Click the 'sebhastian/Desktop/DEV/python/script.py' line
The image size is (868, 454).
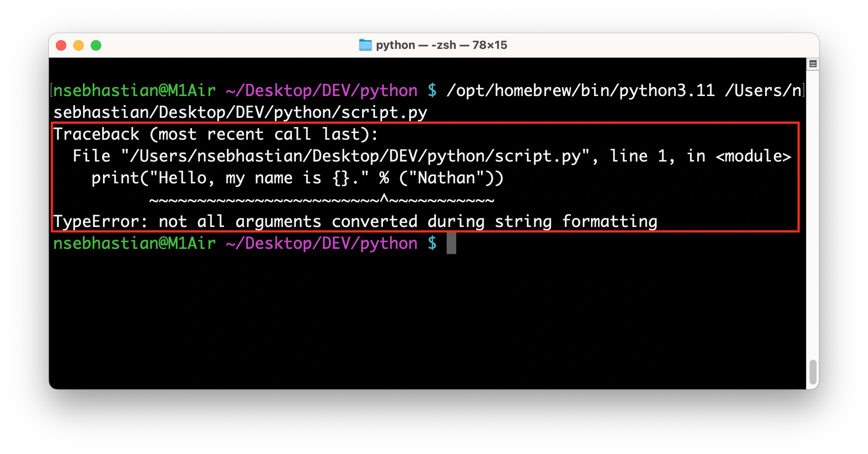click(240, 113)
